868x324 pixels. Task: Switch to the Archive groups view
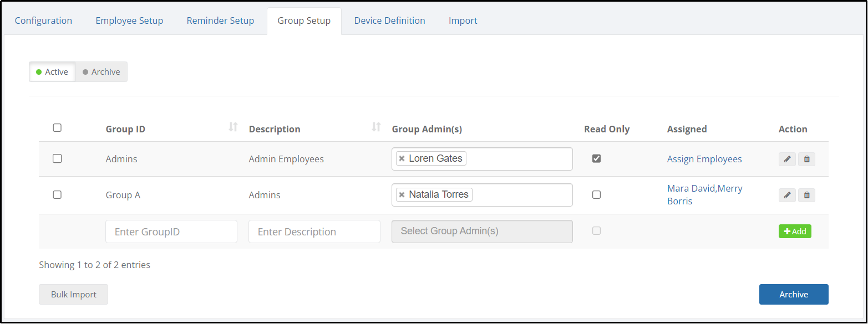(x=101, y=71)
